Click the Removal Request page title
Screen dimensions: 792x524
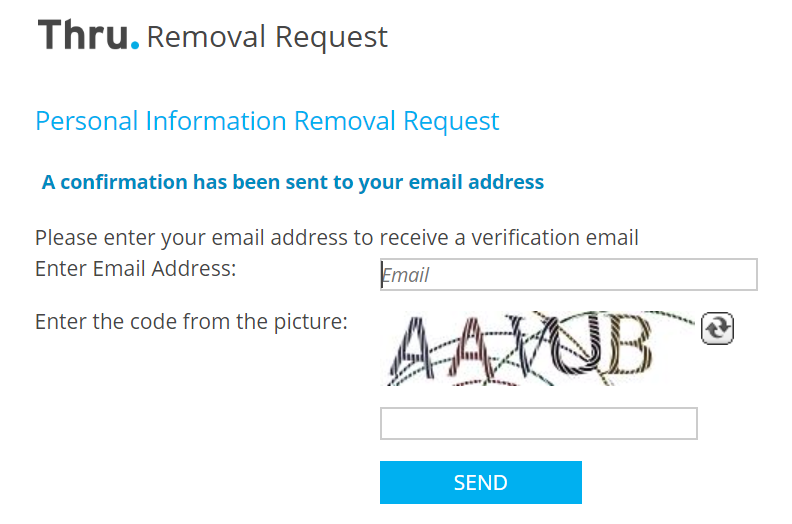point(267,37)
